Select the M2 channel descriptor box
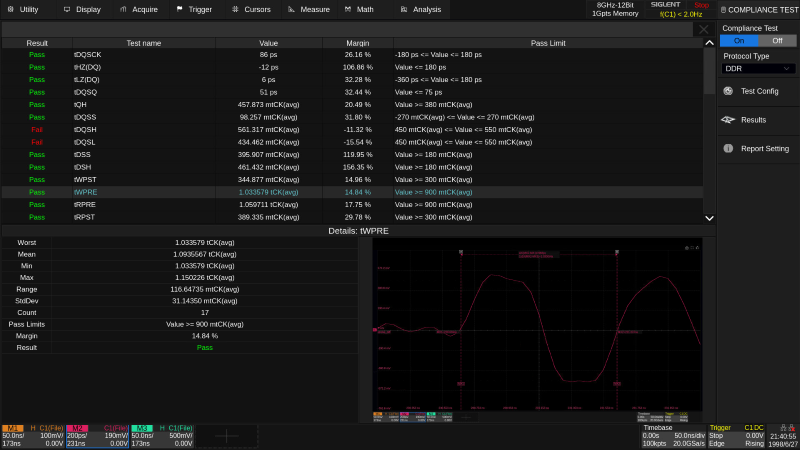The image size is (800, 450). tap(97, 435)
